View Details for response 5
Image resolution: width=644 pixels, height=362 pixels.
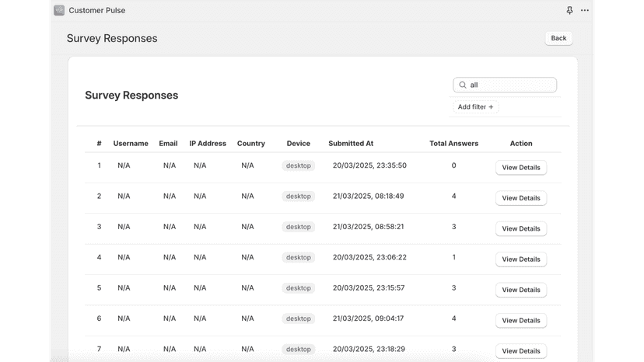[521, 290]
